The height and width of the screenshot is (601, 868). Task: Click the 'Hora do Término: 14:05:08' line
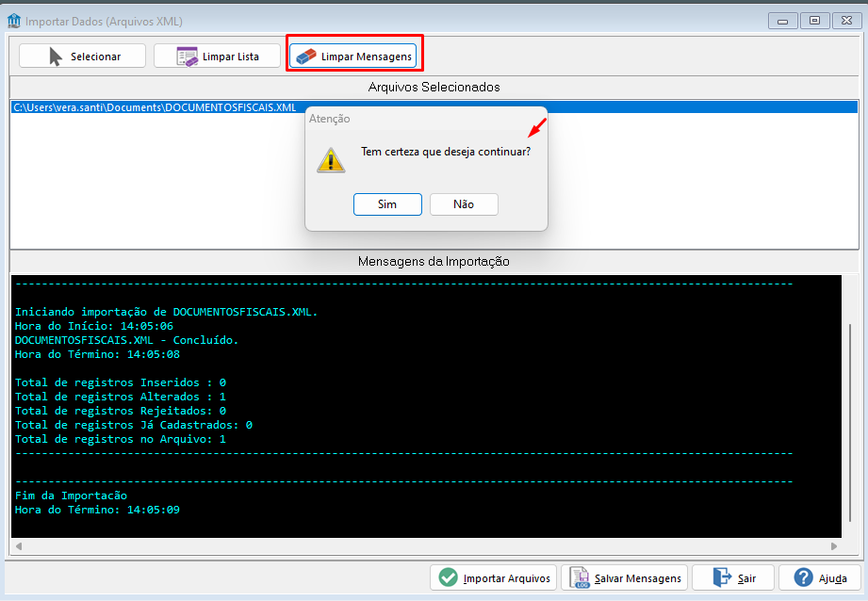pyautogui.click(x=97, y=354)
